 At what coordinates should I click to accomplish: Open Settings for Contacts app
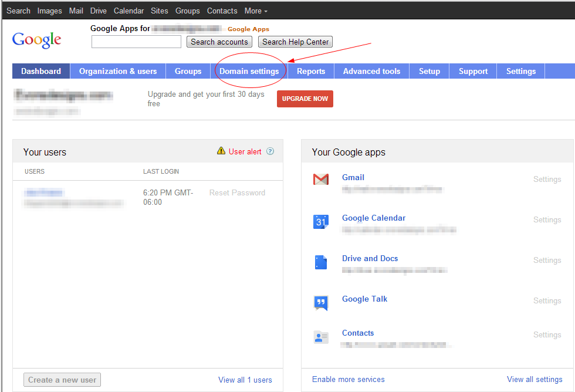[x=547, y=335]
